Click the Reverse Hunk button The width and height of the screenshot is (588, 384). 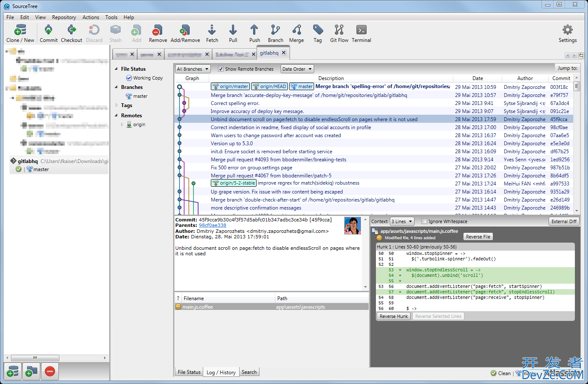tap(394, 316)
